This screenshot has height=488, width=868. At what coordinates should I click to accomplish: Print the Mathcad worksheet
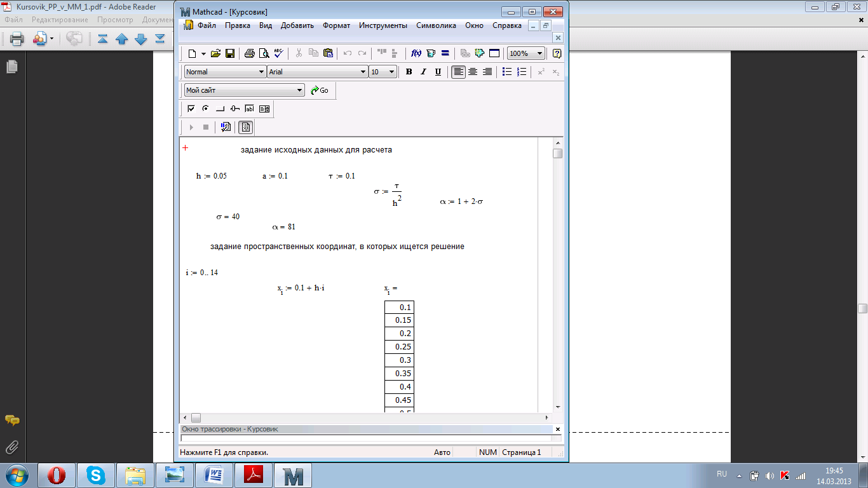tap(250, 53)
